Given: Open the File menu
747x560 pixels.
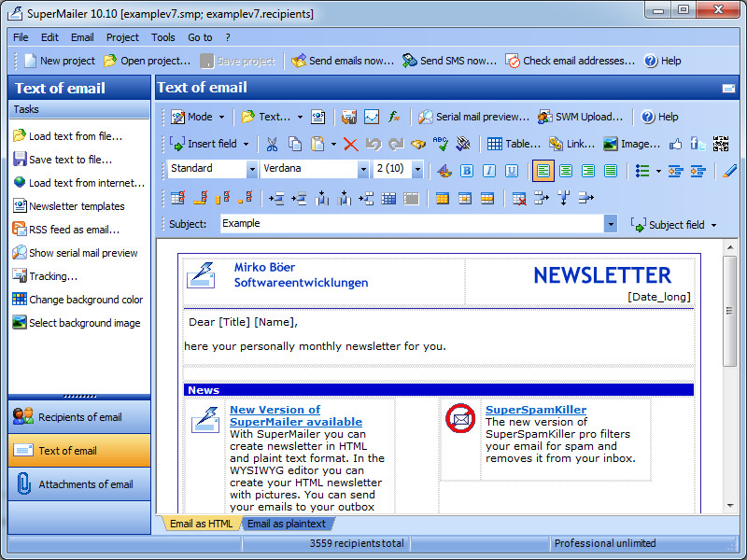Looking at the screenshot, I should coord(21,37).
